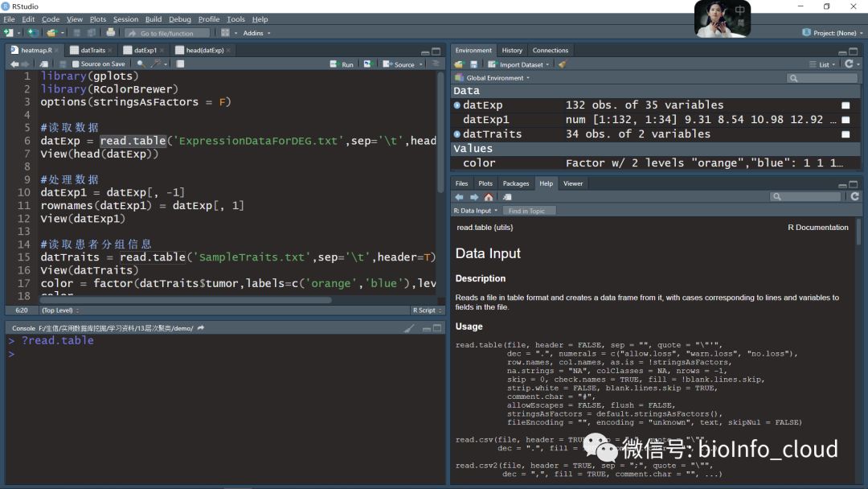Click the Compile Report notebook icon

click(180, 64)
